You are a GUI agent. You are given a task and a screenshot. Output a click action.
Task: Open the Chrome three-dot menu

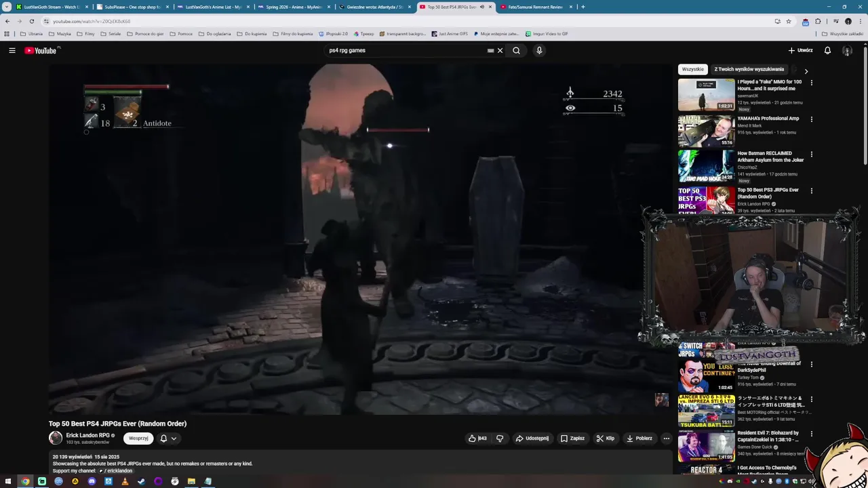(x=861, y=21)
